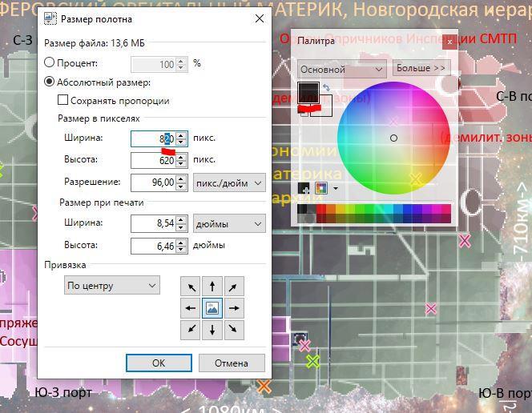
Task: Choose the top-right anchor arrow
Action: (x=234, y=287)
